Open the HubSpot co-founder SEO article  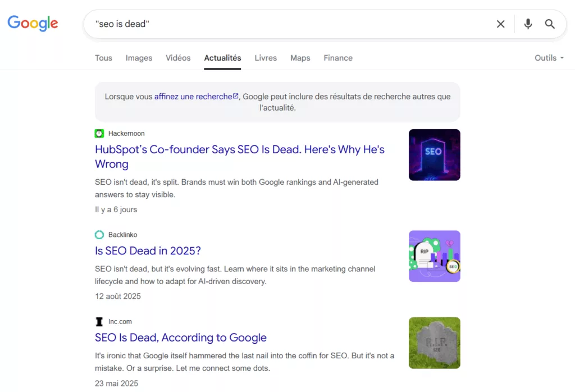click(239, 149)
